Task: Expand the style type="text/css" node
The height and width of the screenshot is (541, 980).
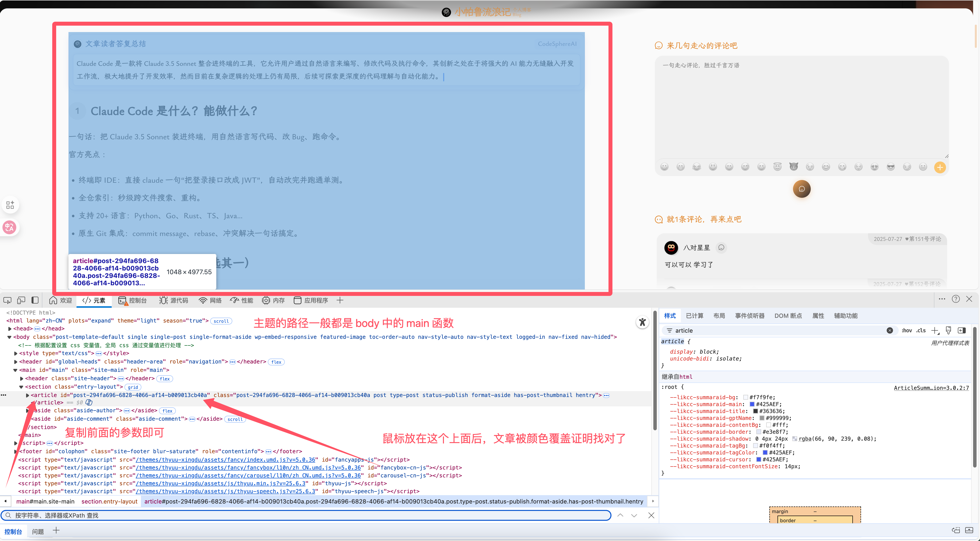Action: [16, 353]
